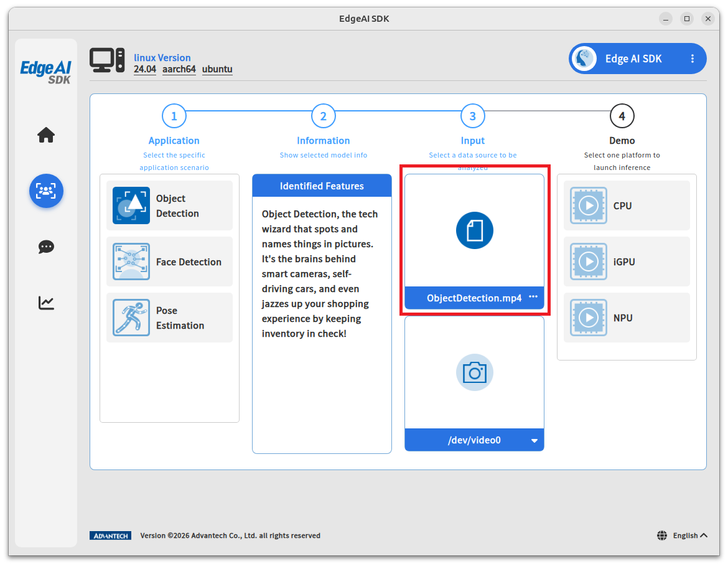Go to step 3 Input circle
This screenshot has width=728, height=566.
(473, 116)
